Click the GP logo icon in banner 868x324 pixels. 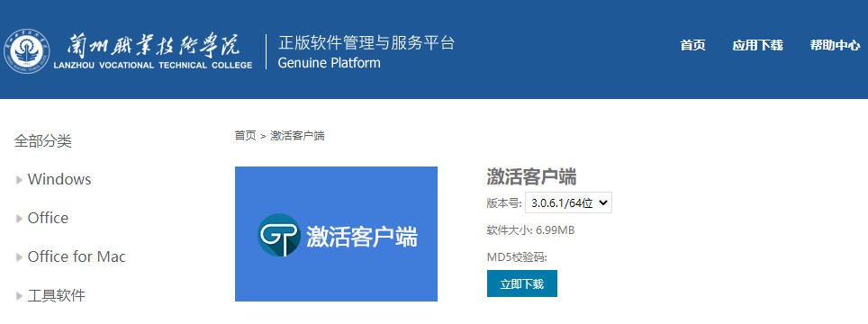[279, 235]
